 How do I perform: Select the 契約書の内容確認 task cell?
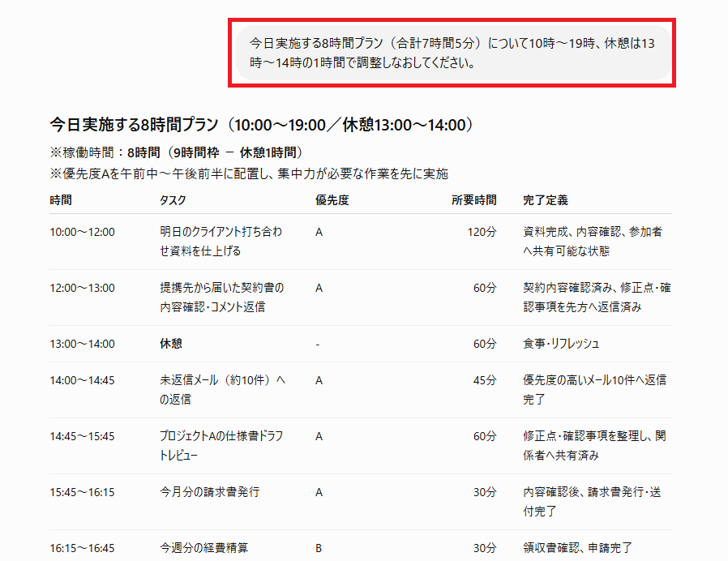(222, 298)
